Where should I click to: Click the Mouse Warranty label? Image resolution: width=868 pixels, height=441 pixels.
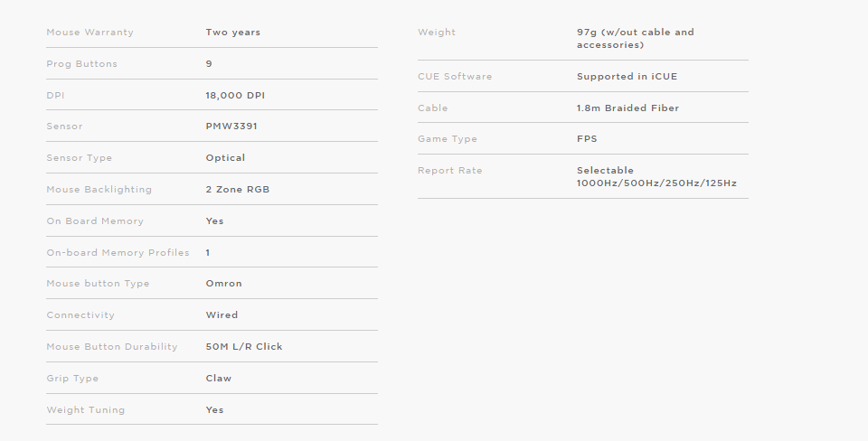pyautogui.click(x=90, y=33)
